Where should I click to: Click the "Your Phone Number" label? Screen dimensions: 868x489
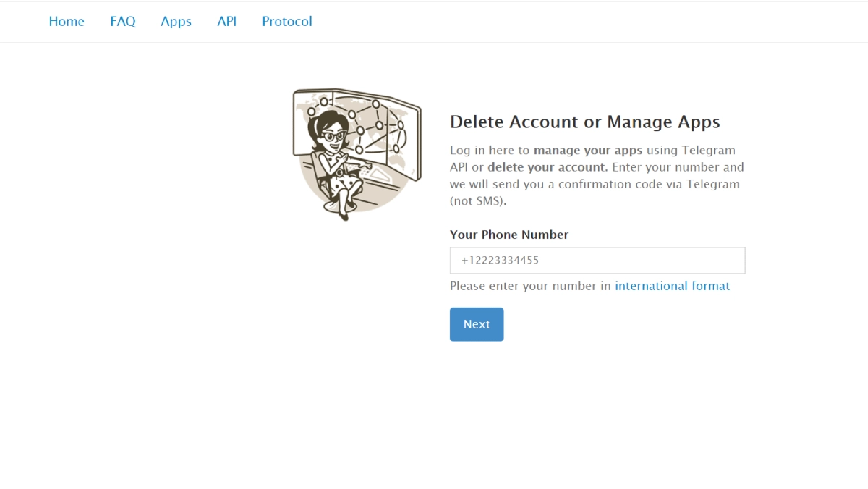coord(509,234)
